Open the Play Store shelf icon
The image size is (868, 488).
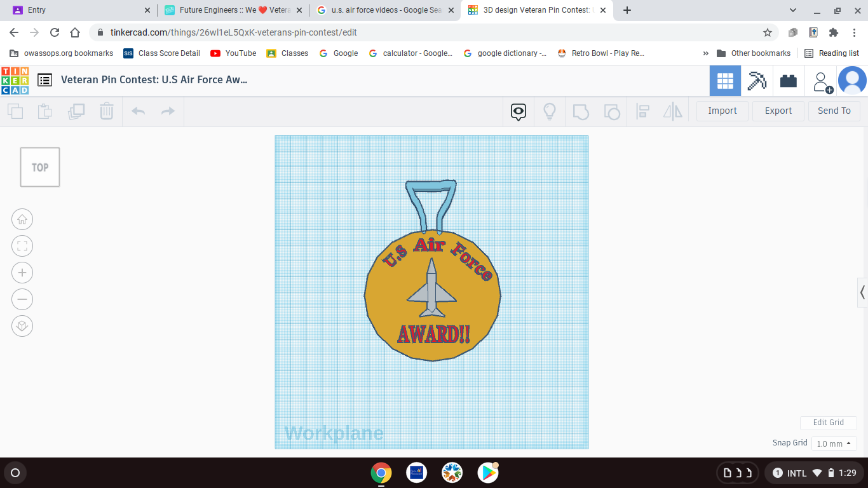click(x=488, y=473)
